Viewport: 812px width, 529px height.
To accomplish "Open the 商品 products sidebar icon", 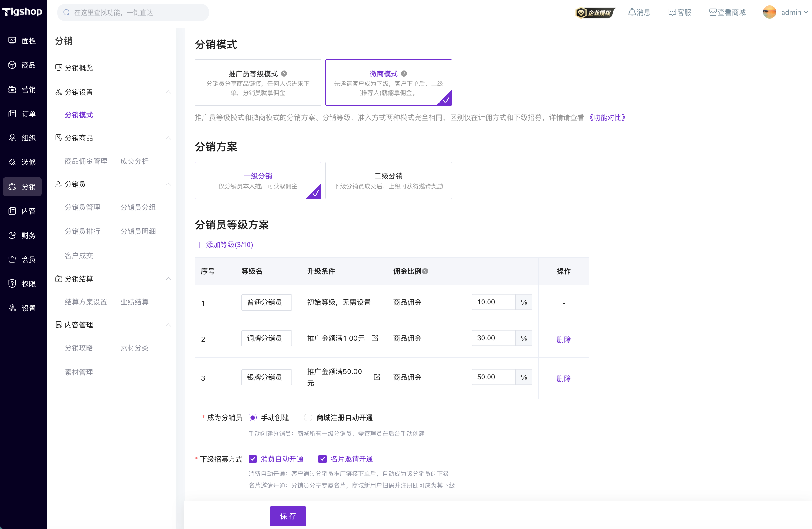I will click(12, 65).
